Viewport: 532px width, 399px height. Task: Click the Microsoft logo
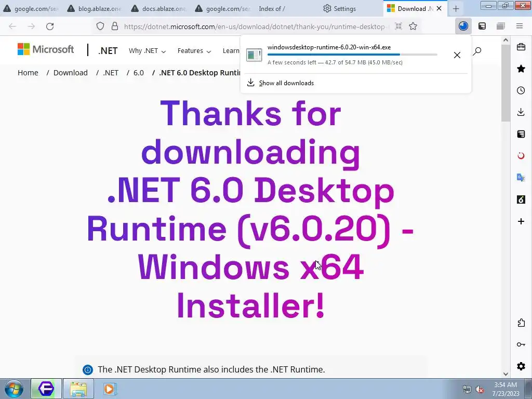point(46,49)
